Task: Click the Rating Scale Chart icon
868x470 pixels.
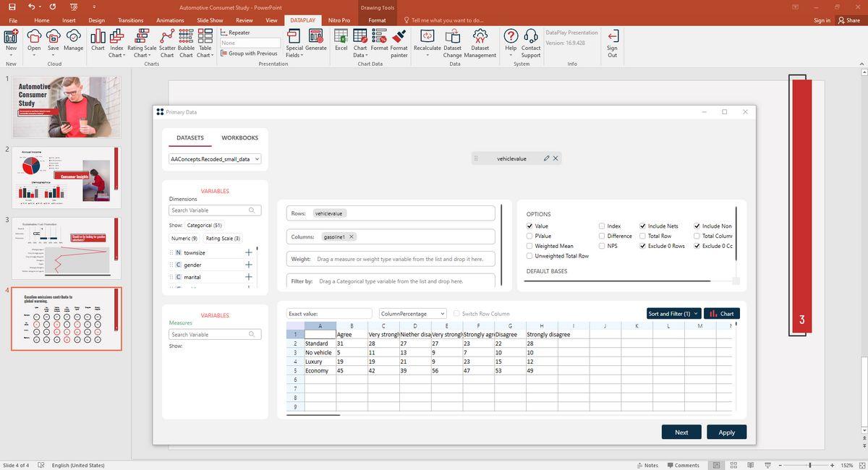Action: (141, 38)
